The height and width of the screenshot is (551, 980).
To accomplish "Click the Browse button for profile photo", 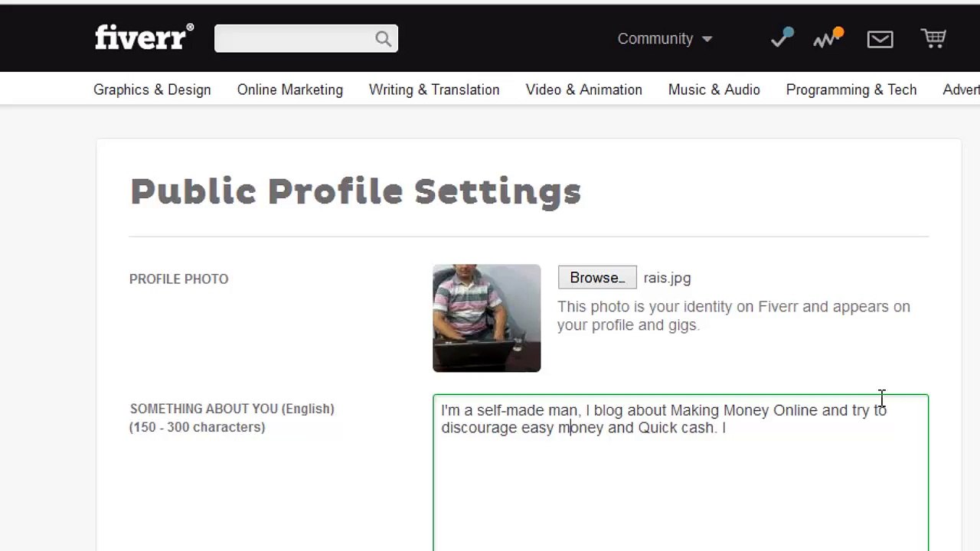I will [x=597, y=278].
